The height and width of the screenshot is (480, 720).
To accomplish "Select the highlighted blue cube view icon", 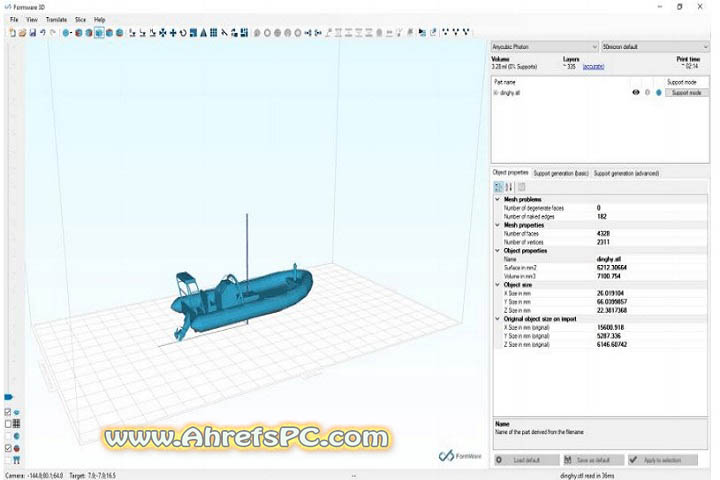I will pos(99,33).
